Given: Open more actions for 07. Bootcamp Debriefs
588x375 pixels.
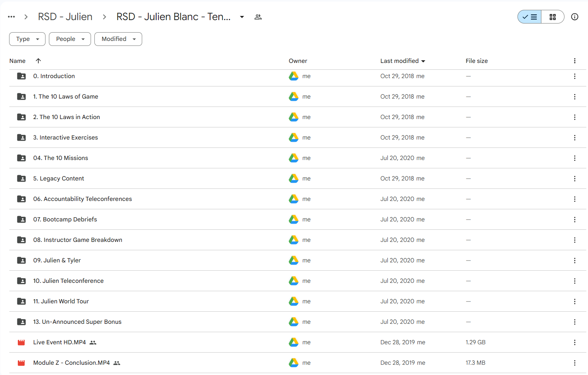Looking at the screenshot, I should coord(575,220).
